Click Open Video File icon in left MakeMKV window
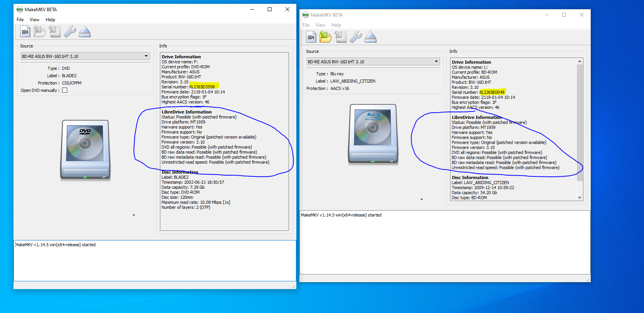644x313 pixels. coord(25,32)
